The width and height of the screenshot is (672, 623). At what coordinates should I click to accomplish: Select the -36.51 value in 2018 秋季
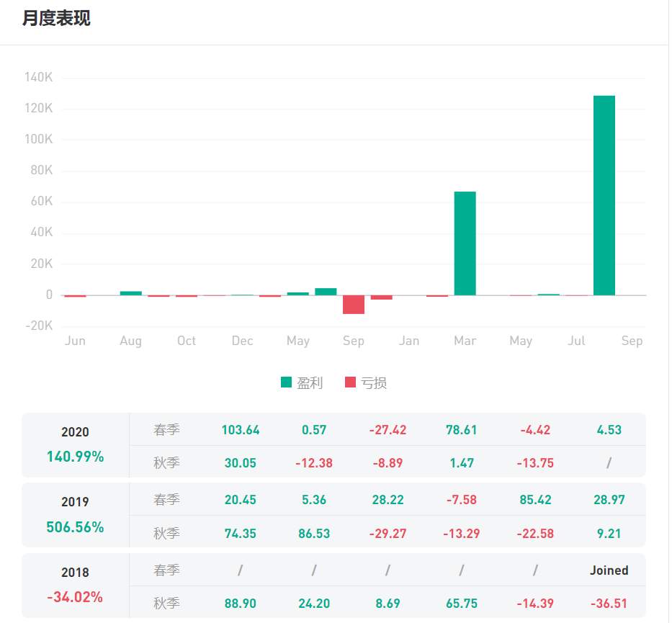609,604
